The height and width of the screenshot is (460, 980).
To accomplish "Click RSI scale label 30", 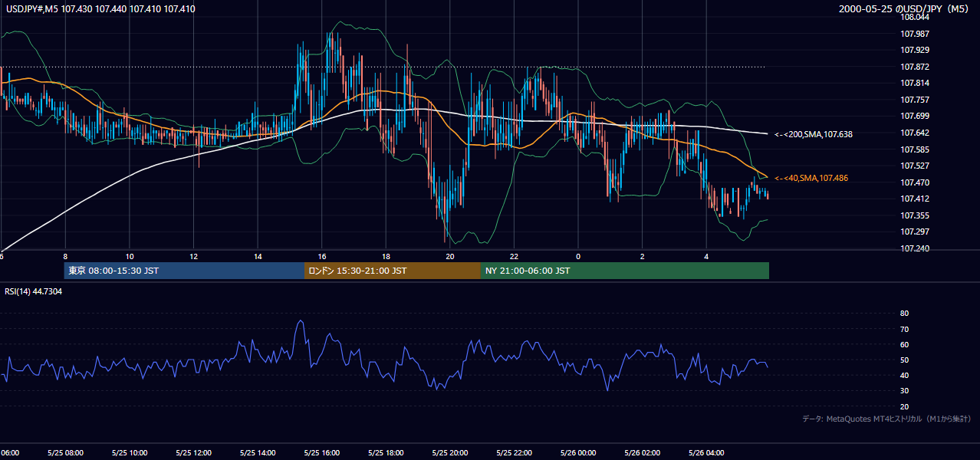I will click(x=905, y=390).
